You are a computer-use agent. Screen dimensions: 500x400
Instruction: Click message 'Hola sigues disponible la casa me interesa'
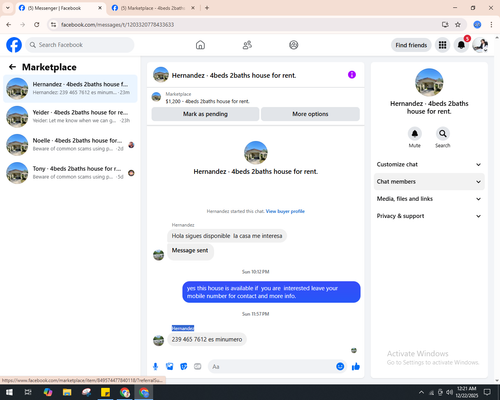pyautogui.click(x=227, y=236)
